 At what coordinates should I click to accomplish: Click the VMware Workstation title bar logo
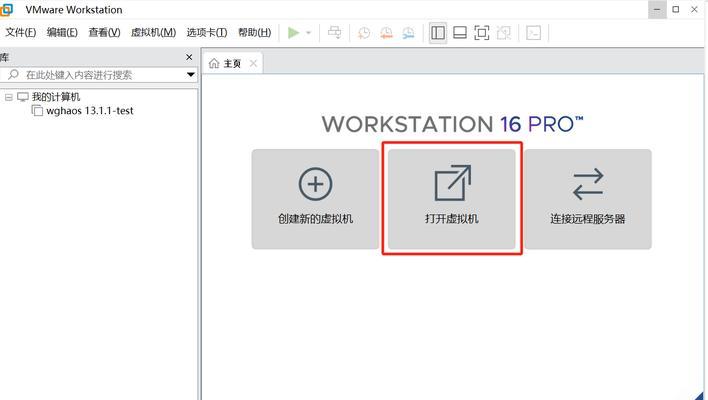pos(6,9)
